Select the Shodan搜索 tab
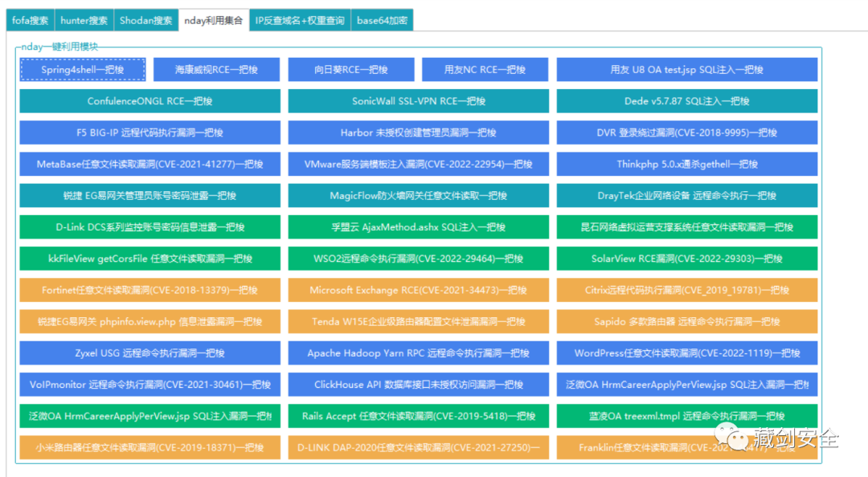868x477 pixels. point(146,20)
